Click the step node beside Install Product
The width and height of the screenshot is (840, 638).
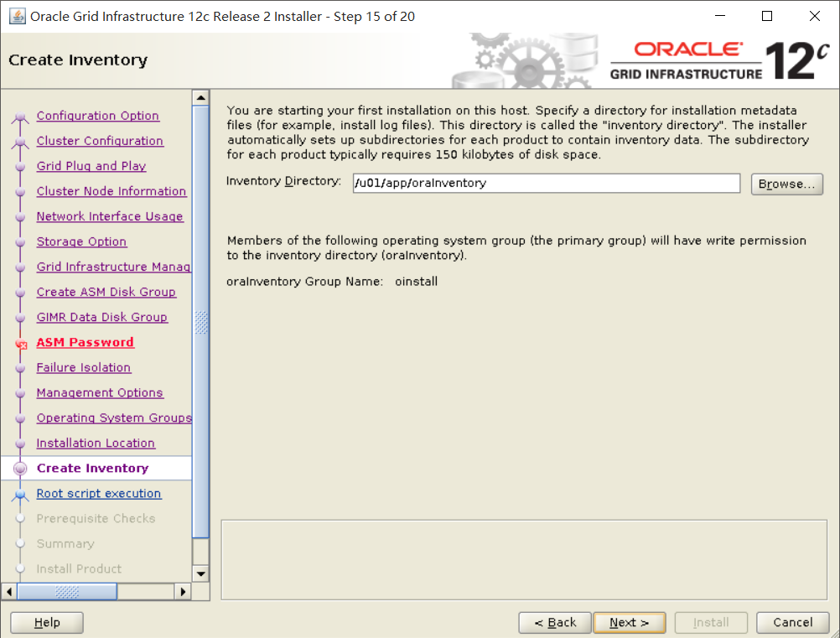[x=20, y=568]
